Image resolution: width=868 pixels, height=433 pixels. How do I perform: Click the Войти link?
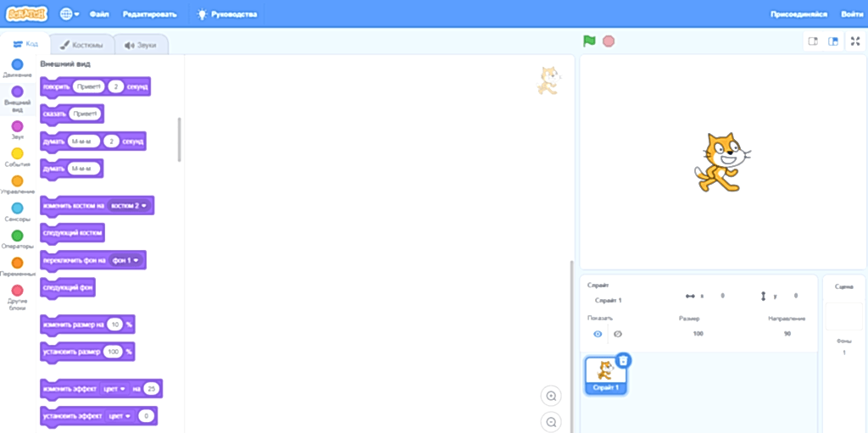point(851,14)
